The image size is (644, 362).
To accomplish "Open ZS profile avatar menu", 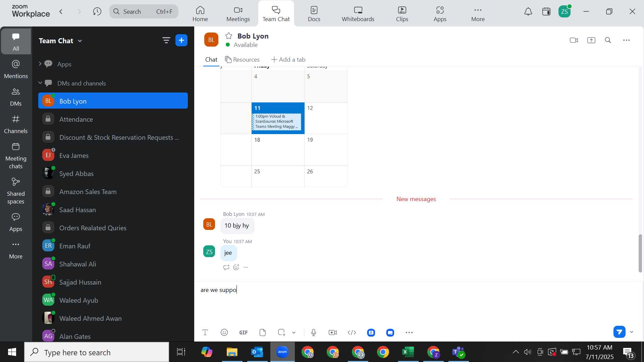I will tap(565, 12).
